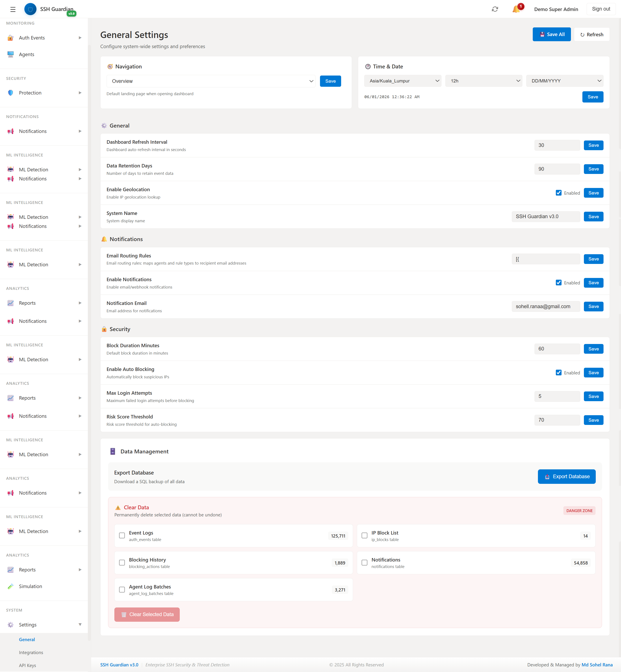Check the Event Logs checkbox in Clear Data
Screen dimensions: 621x672
122,536
